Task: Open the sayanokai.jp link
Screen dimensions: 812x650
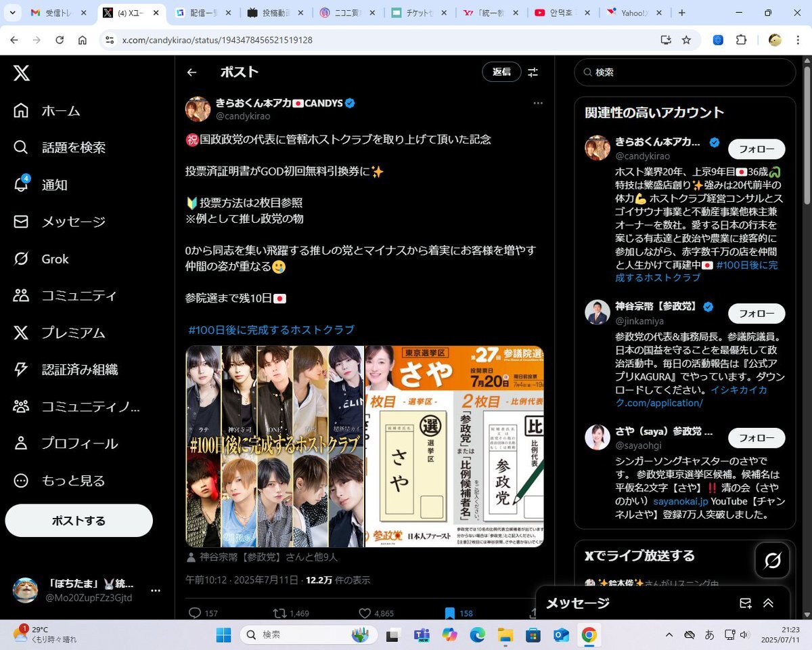Action: (681, 502)
